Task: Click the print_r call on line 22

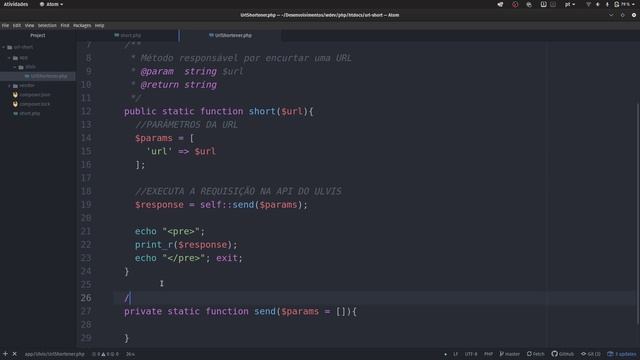Action: pyautogui.click(x=154, y=245)
